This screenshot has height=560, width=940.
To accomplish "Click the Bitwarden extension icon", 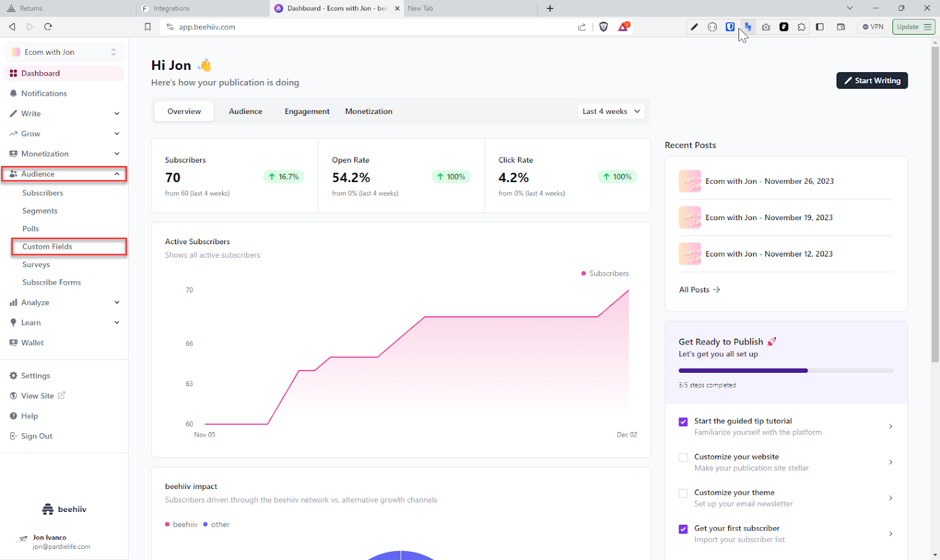I will pos(730,27).
